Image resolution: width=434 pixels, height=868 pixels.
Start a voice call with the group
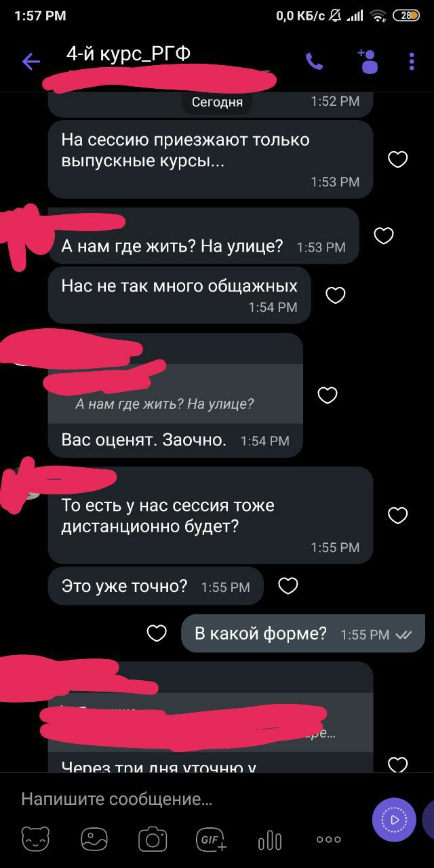tap(314, 62)
